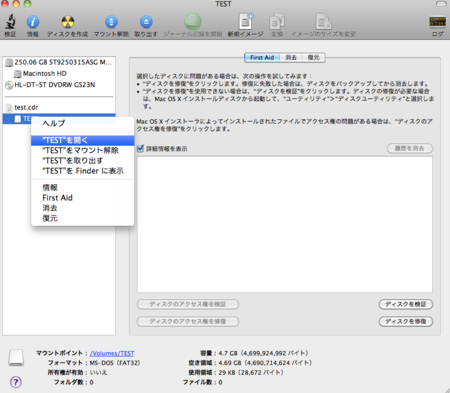
Task: Choose Open "TEST" in the context menu
Action: [83, 140]
